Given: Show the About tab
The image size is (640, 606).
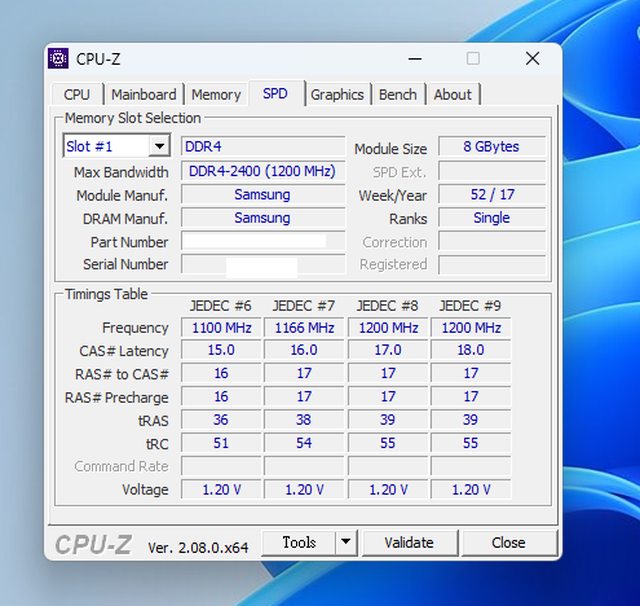Looking at the screenshot, I should [452, 94].
